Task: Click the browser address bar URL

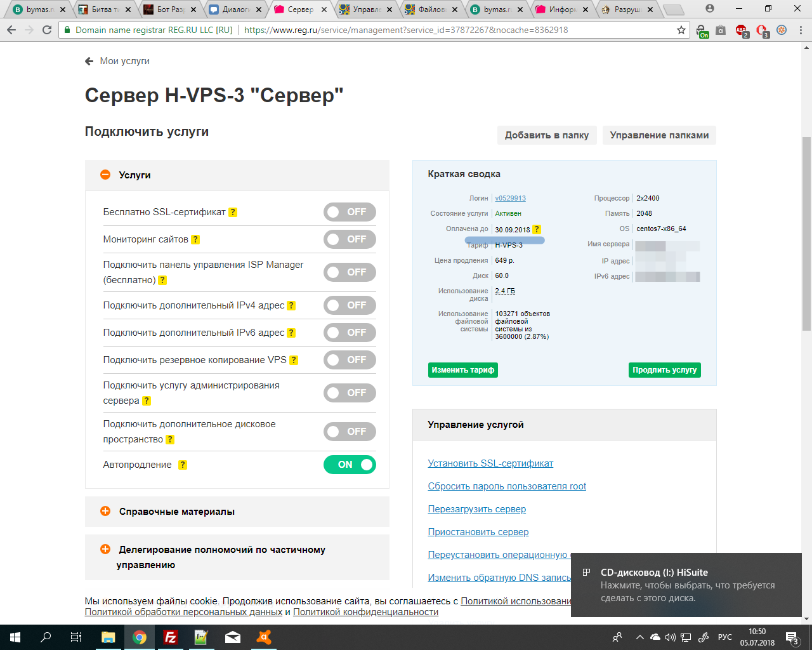Action: (406, 30)
